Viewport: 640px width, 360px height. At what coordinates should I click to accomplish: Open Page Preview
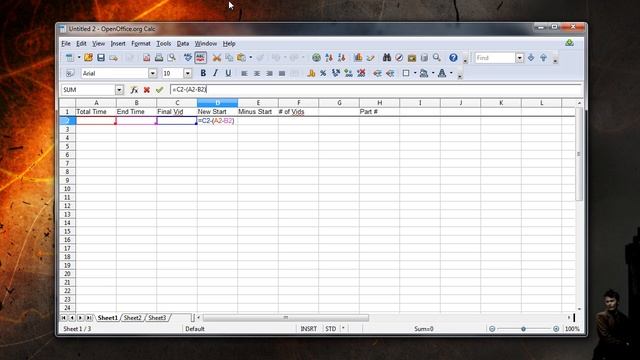(x=171, y=58)
